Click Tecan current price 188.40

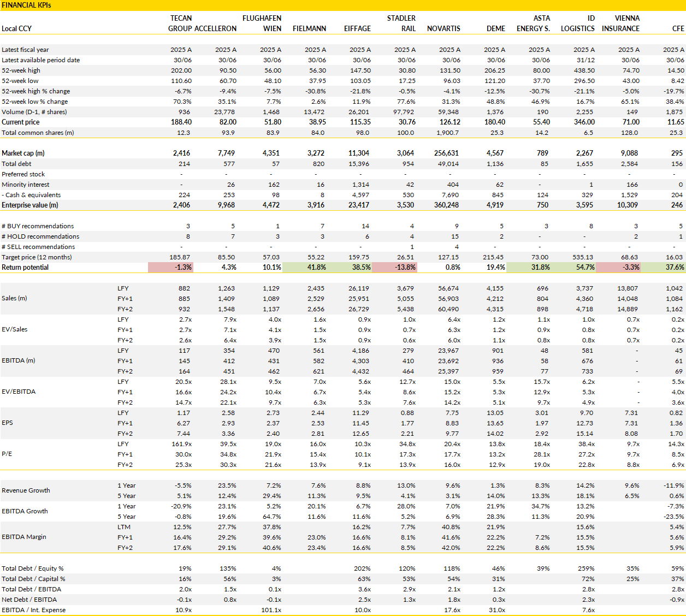[181, 122]
